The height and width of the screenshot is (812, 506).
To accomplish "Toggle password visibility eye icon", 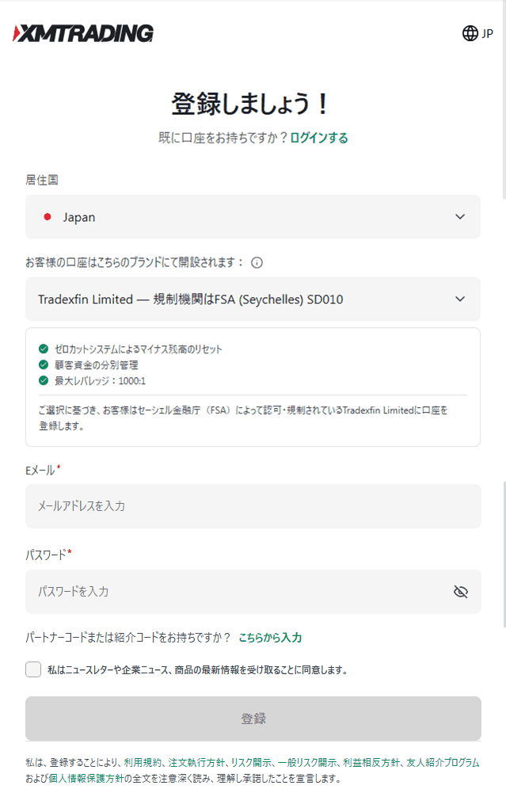I will [461, 592].
